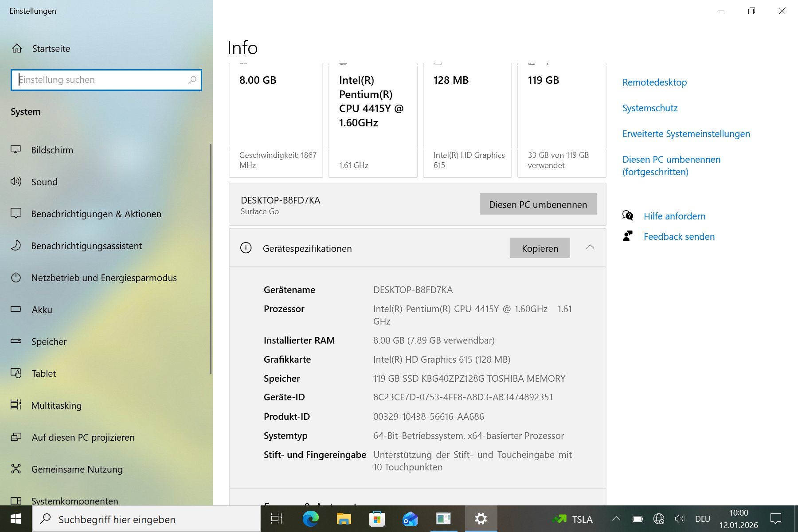The width and height of the screenshot is (798, 532).
Task: Click the sidebar vertical scrollbar
Action: 211,259
